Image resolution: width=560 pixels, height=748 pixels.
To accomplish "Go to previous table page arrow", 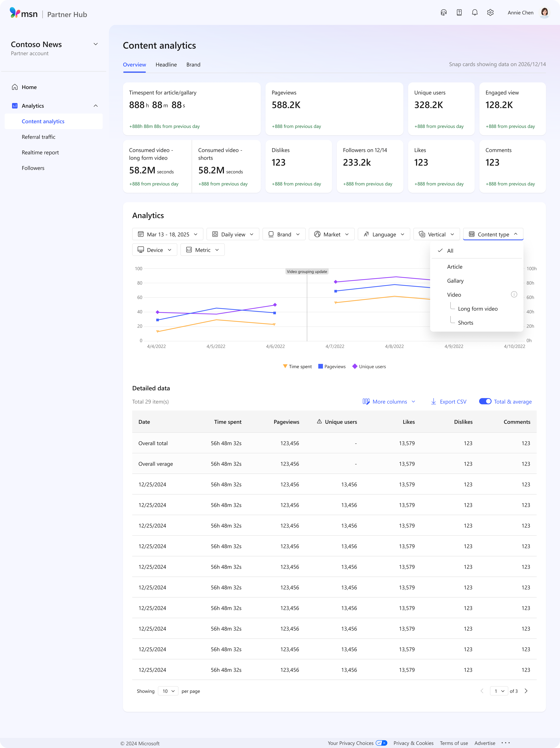I will tap(482, 691).
